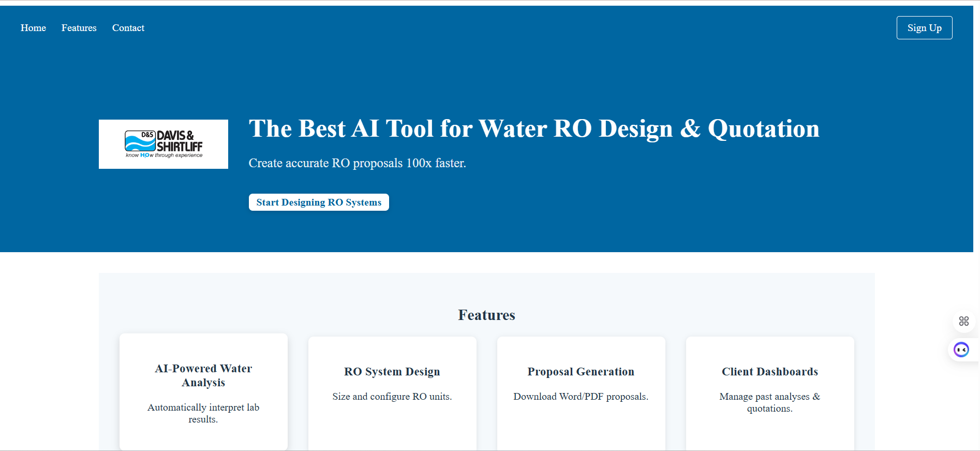Click the Sign Up button
Screen dimensions: 980x451
924,28
